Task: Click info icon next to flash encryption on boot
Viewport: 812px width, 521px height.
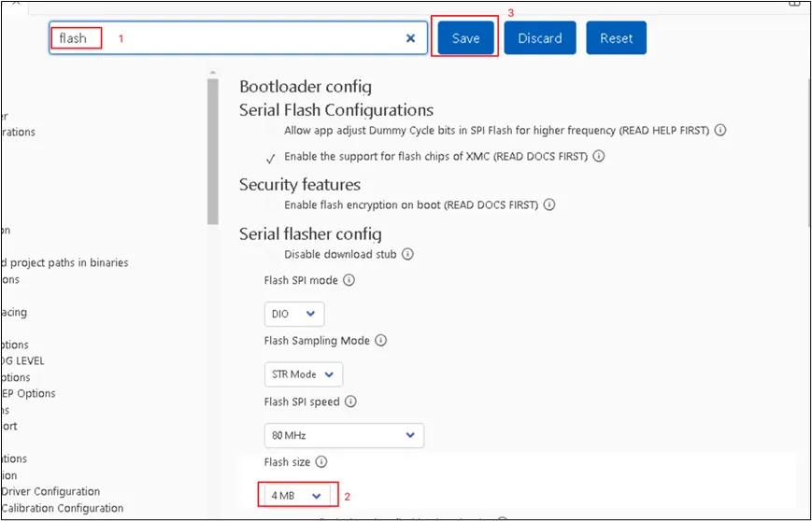Action: pos(549,204)
